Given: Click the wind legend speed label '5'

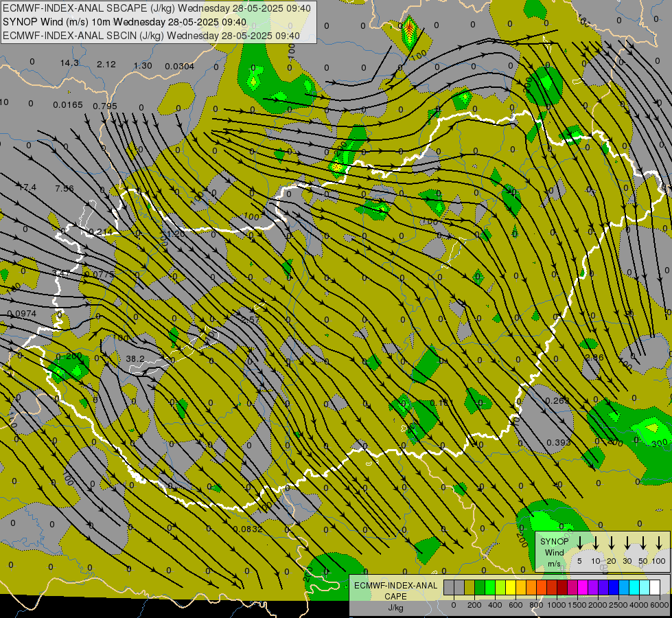Looking at the screenshot, I should (x=579, y=561).
